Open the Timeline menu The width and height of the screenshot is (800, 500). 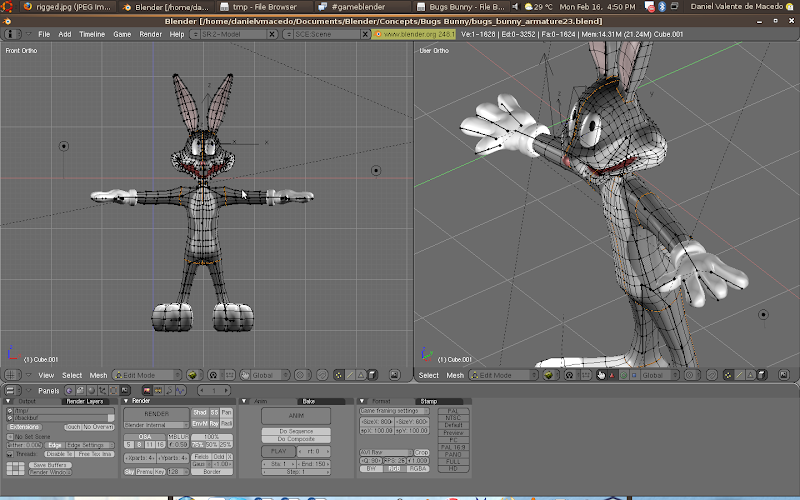click(92, 34)
